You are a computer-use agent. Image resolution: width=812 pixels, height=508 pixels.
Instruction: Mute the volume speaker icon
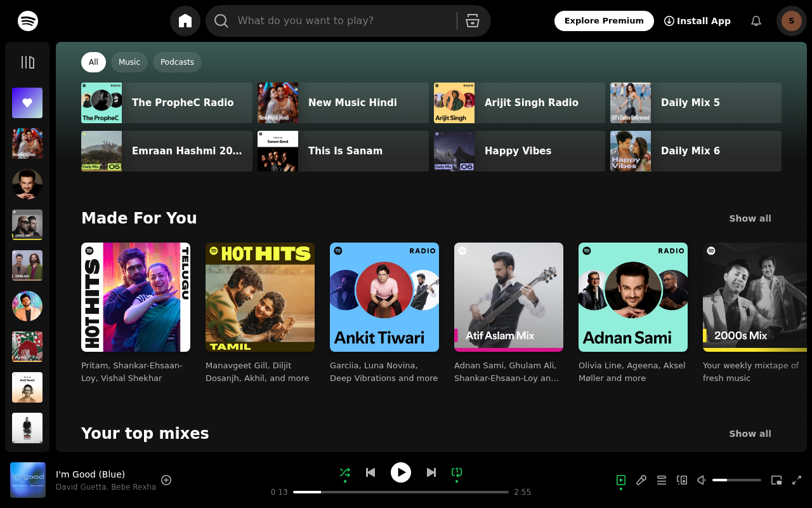pyautogui.click(x=702, y=480)
